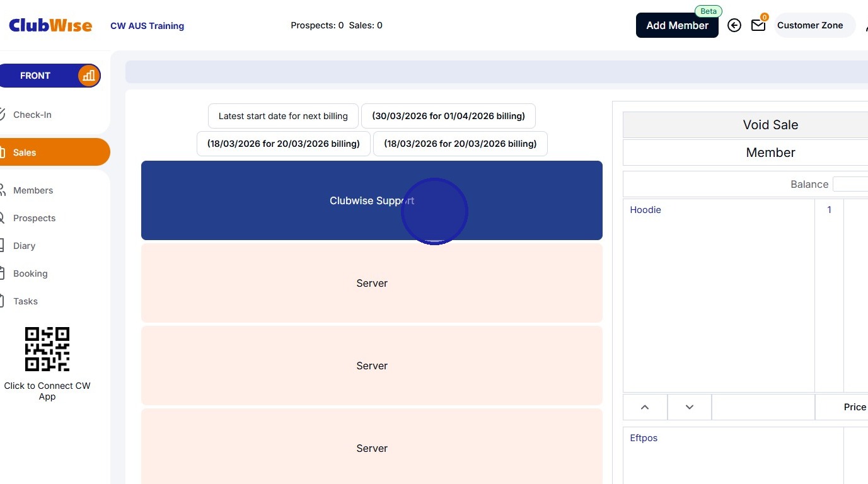Click the circled back arrow icon

pyautogui.click(x=734, y=25)
